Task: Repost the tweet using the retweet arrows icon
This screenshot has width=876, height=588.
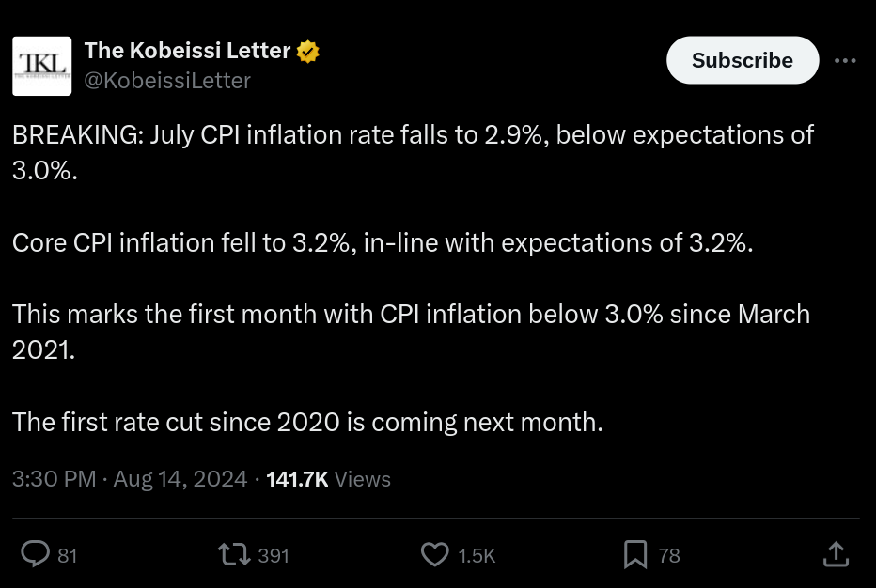Action: pyautogui.click(x=234, y=554)
